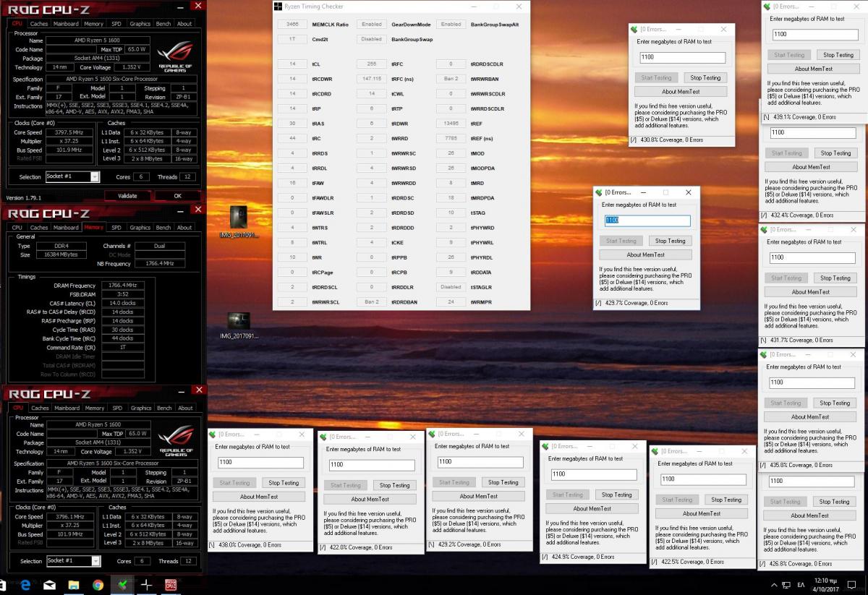The image size is (868, 595).
Task: Open About MemTest in the 431.7% coverage window
Action: pyautogui.click(x=810, y=292)
